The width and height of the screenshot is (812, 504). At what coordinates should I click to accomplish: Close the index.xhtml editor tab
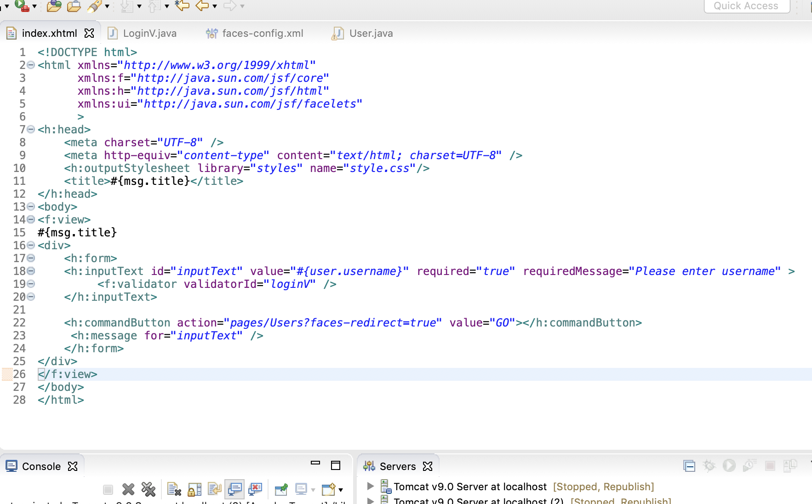[89, 33]
